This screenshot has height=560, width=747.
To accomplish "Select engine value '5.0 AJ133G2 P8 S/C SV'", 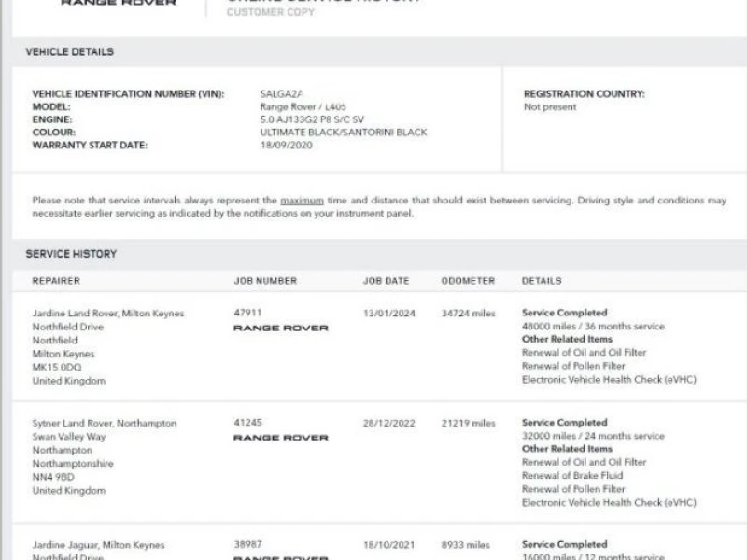I will click(312, 119).
